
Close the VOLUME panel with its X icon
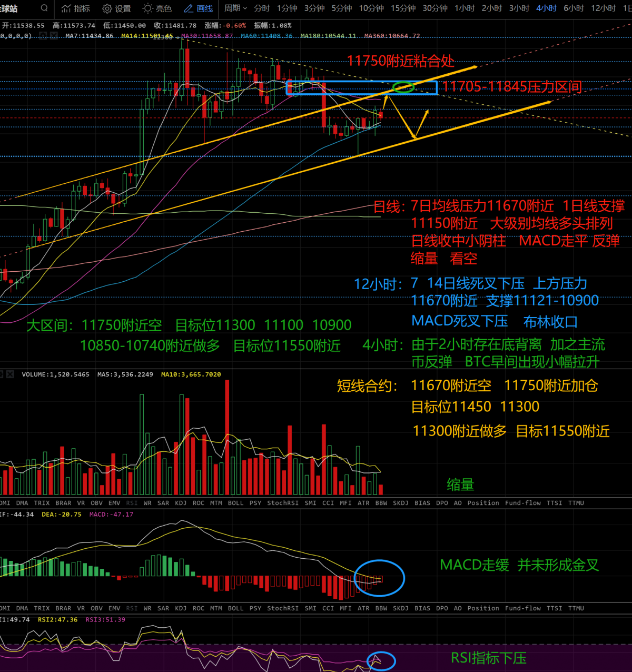(x=9, y=374)
